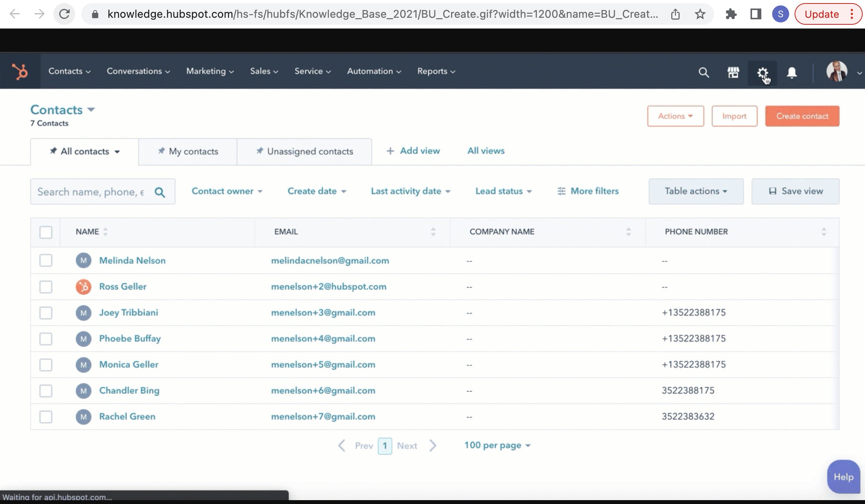865x504 pixels.
Task: Open the Table actions dropdown
Action: pyautogui.click(x=696, y=191)
